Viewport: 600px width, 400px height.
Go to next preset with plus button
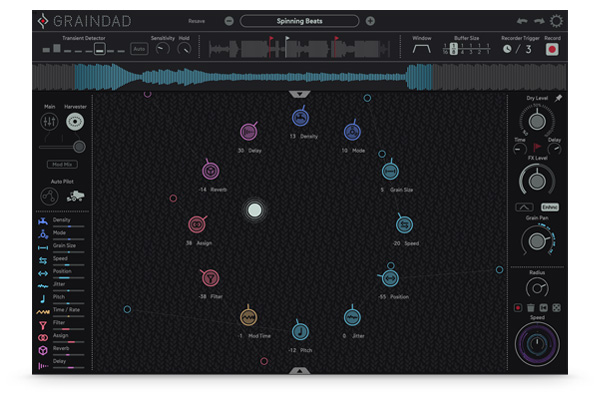[370, 20]
